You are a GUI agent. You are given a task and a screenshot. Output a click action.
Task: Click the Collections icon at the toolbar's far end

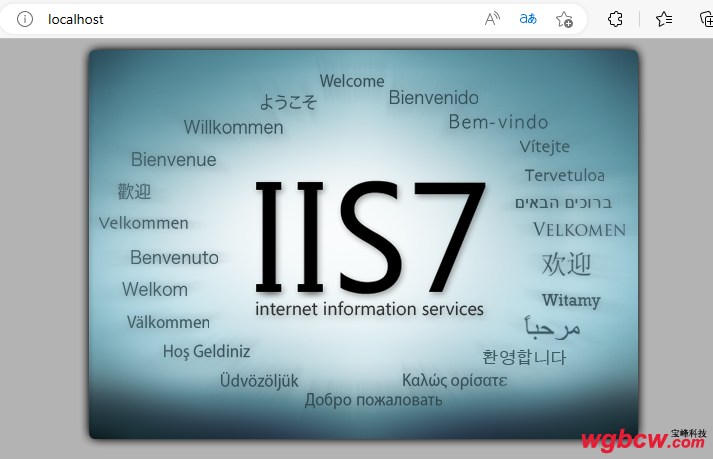[x=706, y=19]
